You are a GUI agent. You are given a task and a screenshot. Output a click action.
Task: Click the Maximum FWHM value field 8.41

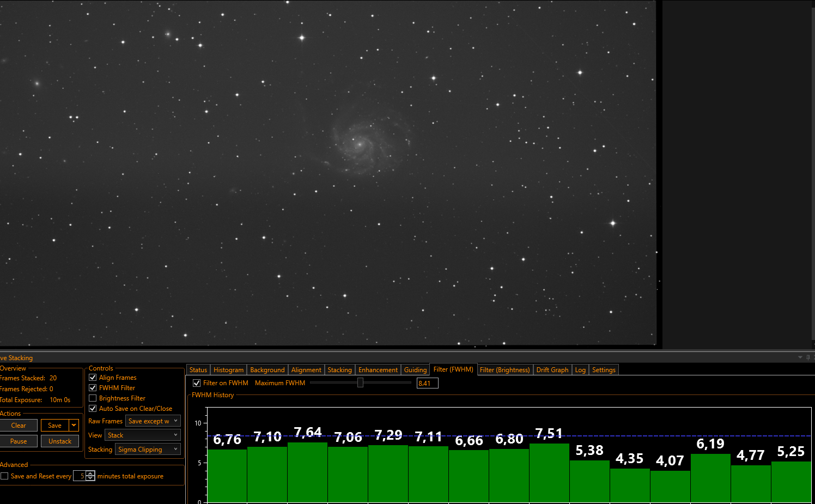[x=428, y=383]
